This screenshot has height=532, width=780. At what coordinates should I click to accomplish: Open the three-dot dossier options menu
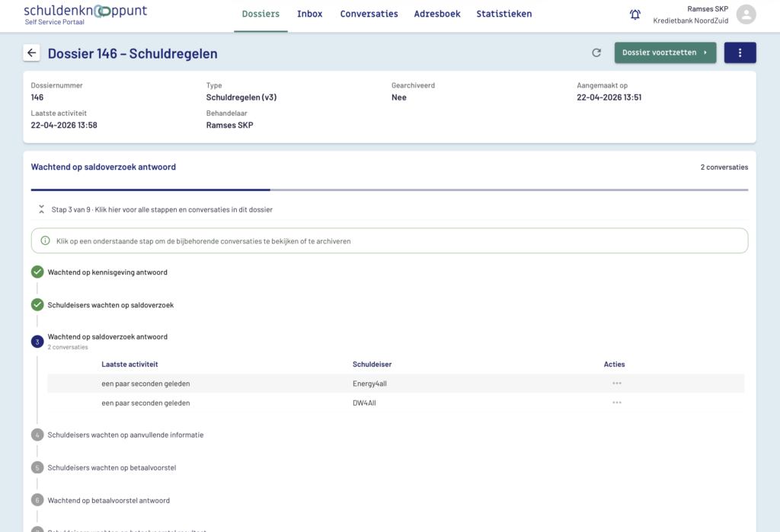point(740,53)
